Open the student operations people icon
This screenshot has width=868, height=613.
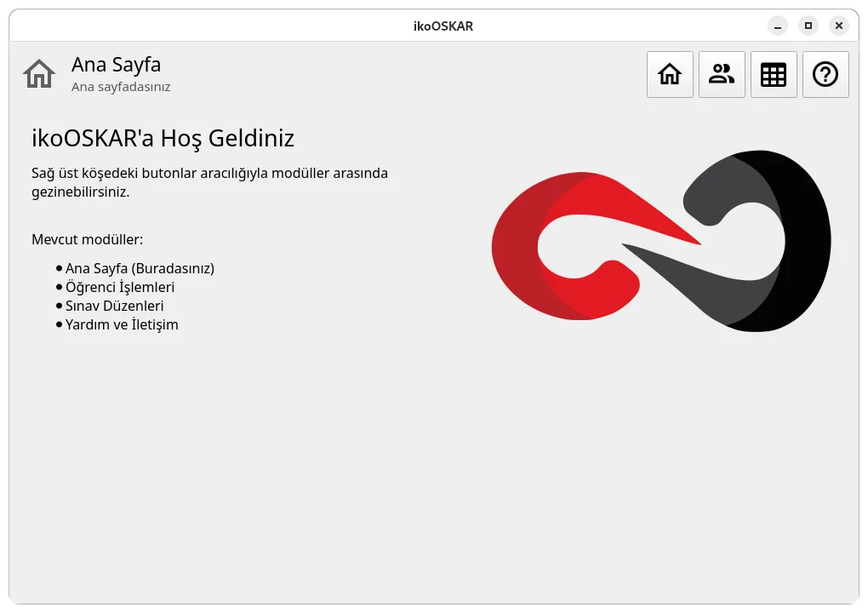coord(722,74)
